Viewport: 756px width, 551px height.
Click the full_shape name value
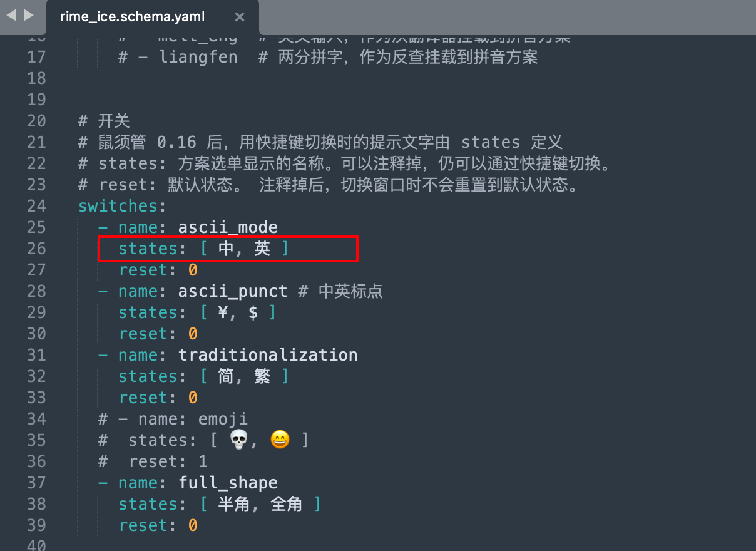(x=228, y=483)
